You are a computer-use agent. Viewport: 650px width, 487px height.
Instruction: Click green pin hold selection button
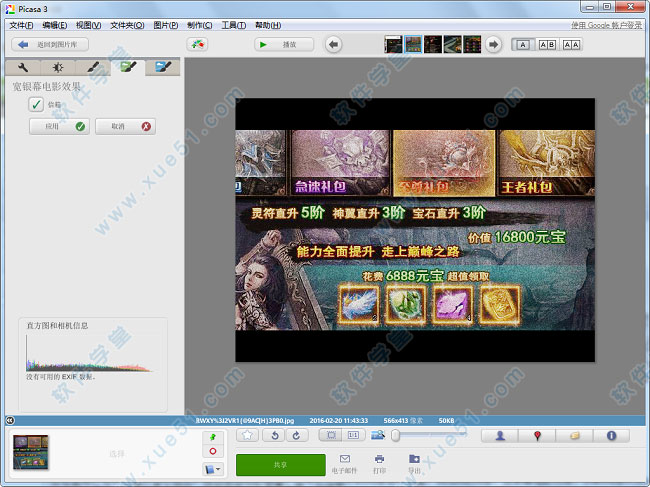click(213, 438)
